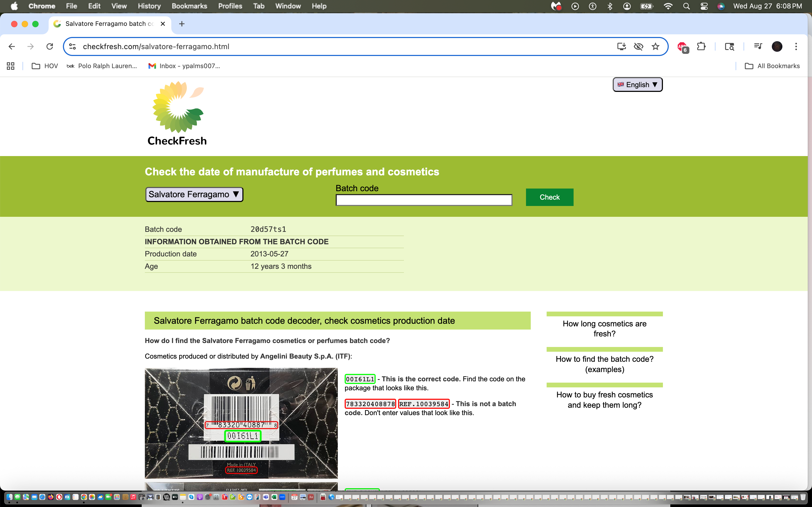Click the browser reload page icon
Image resolution: width=812 pixels, height=507 pixels.
[50, 46]
